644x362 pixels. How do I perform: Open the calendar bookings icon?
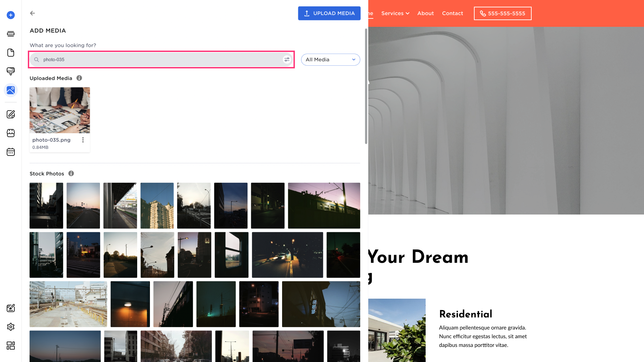click(x=11, y=152)
